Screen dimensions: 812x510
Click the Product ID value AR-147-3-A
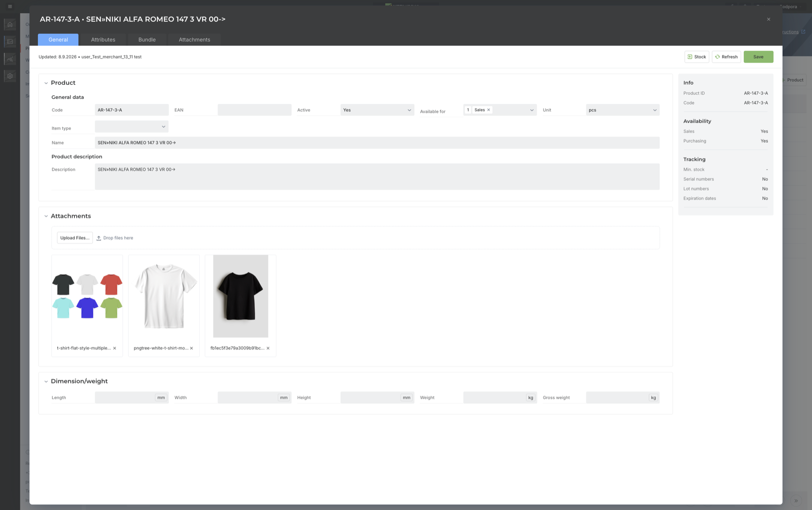[x=756, y=93]
